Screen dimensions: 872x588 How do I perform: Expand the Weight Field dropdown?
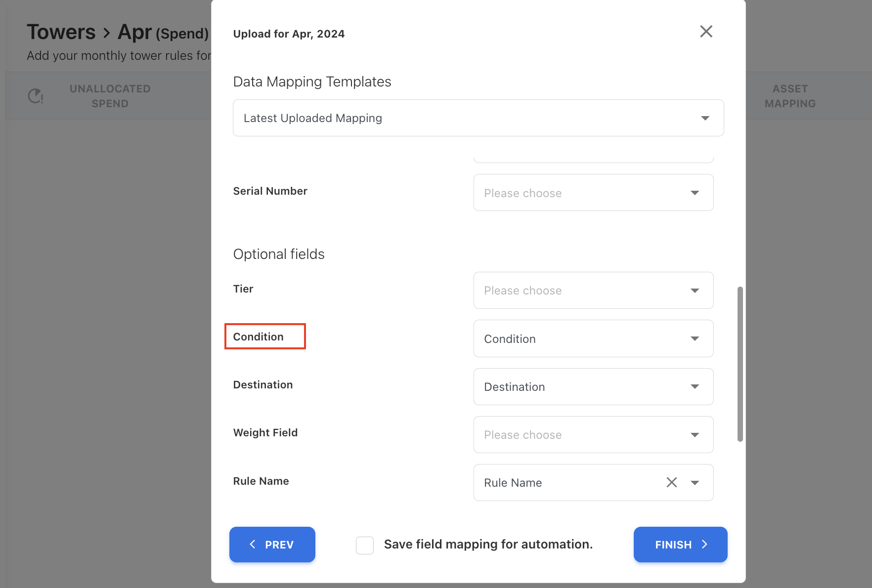[x=593, y=435]
